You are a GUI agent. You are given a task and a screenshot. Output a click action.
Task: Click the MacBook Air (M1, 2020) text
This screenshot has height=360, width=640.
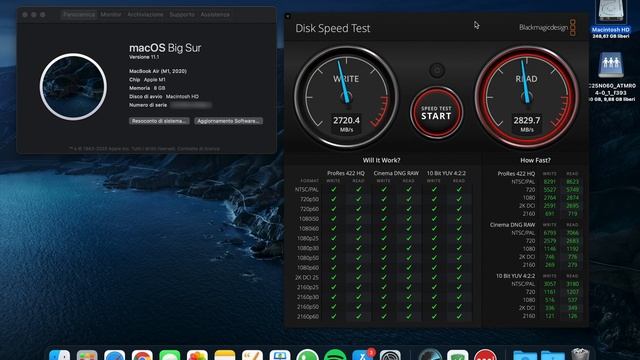coord(158,71)
